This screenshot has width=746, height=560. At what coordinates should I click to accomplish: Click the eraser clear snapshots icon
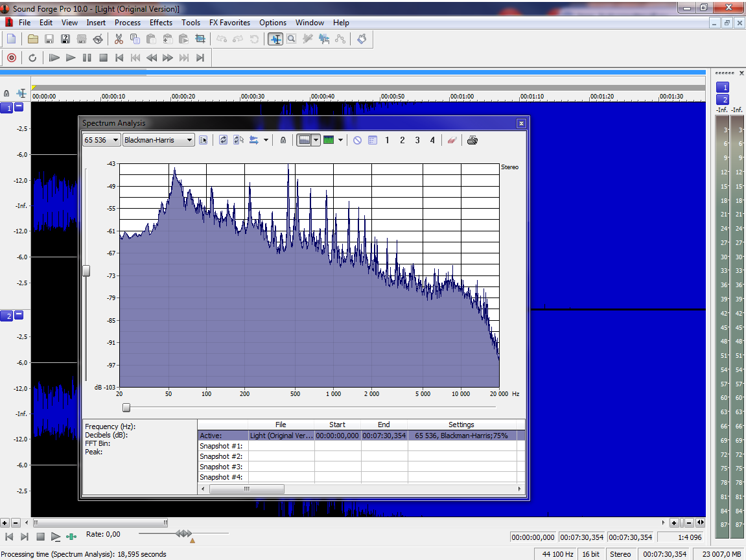(x=452, y=140)
